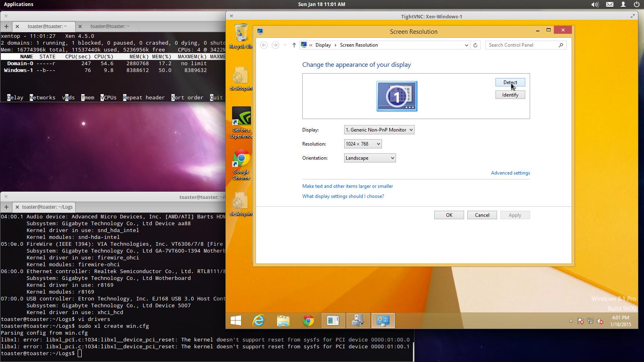The width and height of the screenshot is (644, 362).
Task: Open the volume icon in top panel
Action: (x=594, y=4)
